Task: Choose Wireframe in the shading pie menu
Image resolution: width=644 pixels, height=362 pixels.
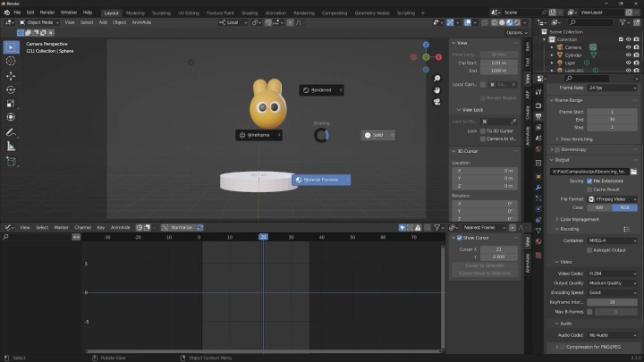Action: (258, 135)
